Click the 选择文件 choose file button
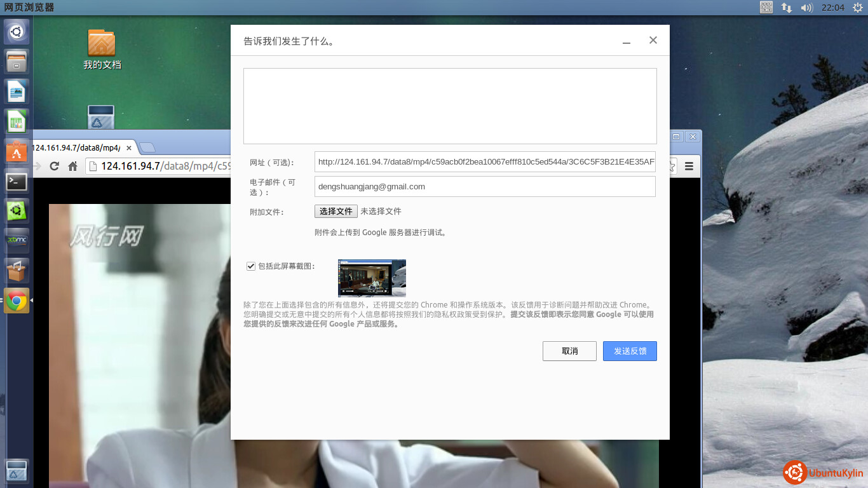This screenshot has height=488, width=868. (x=336, y=212)
